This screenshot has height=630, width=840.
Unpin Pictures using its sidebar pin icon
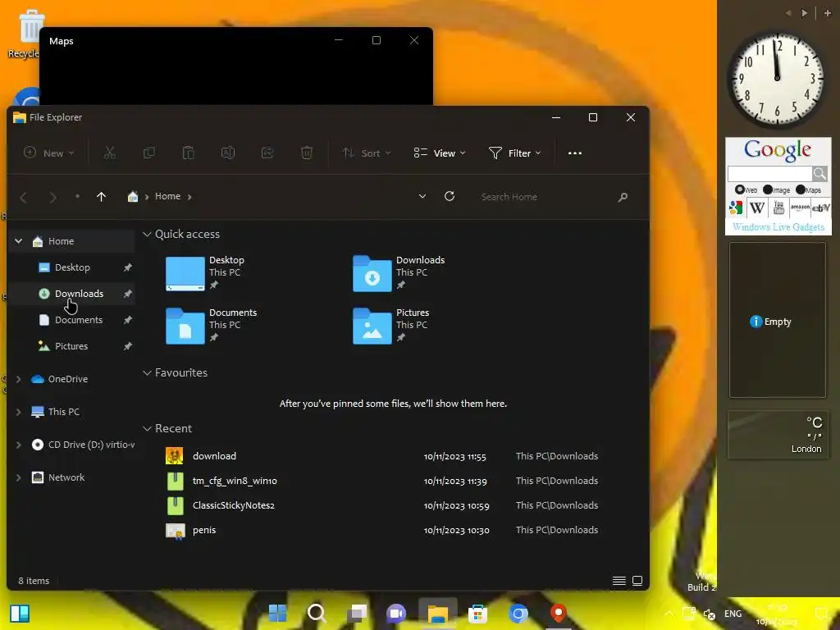127,346
